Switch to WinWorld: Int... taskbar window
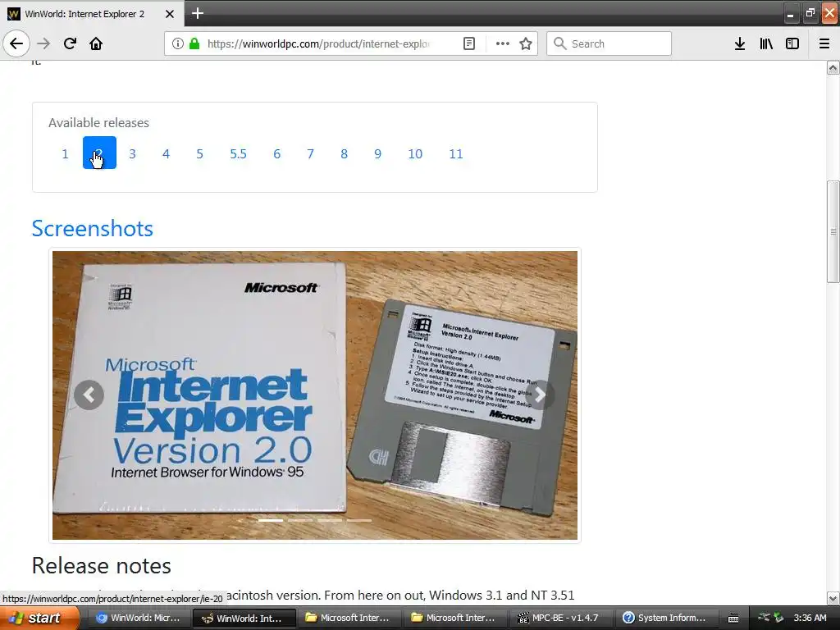The width and height of the screenshot is (840, 630). click(244, 618)
